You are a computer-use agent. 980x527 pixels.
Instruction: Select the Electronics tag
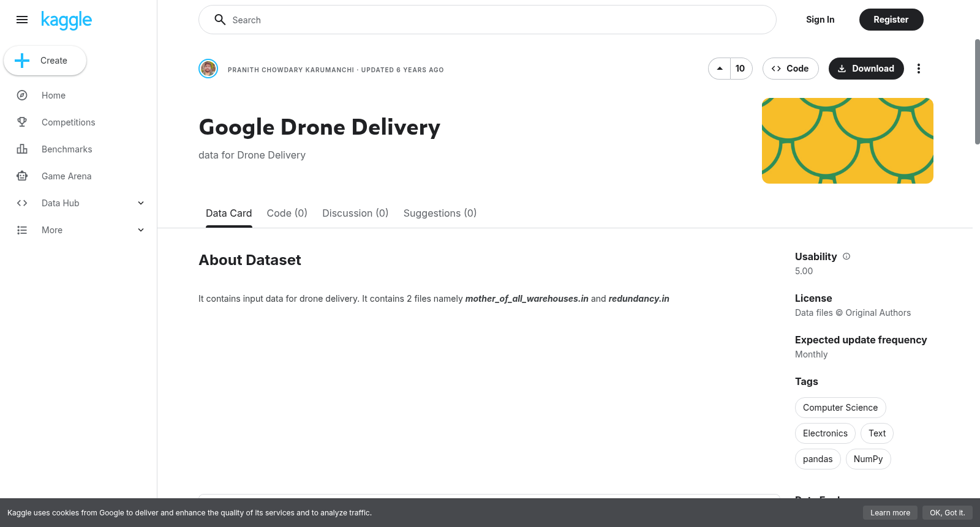(x=825, y=433)
